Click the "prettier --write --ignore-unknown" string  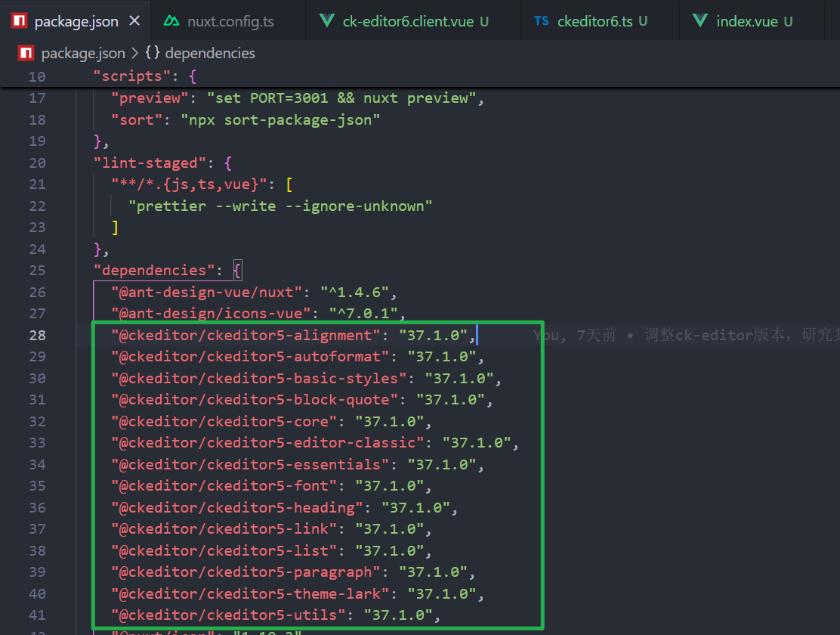tap(280, 206)
